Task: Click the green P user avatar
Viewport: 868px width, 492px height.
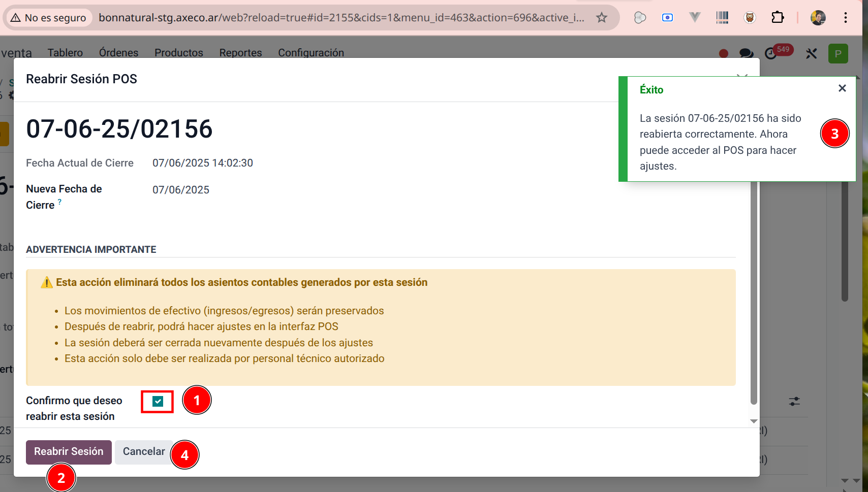Action: pyautogui.click(x=838, y=53)
